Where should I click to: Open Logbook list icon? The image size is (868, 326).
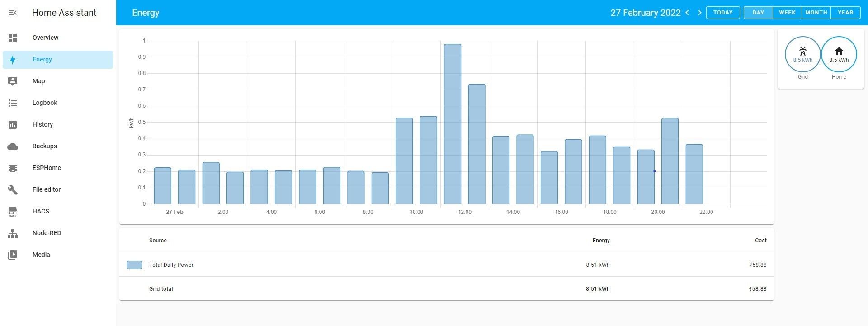click(x=13, y=103)
